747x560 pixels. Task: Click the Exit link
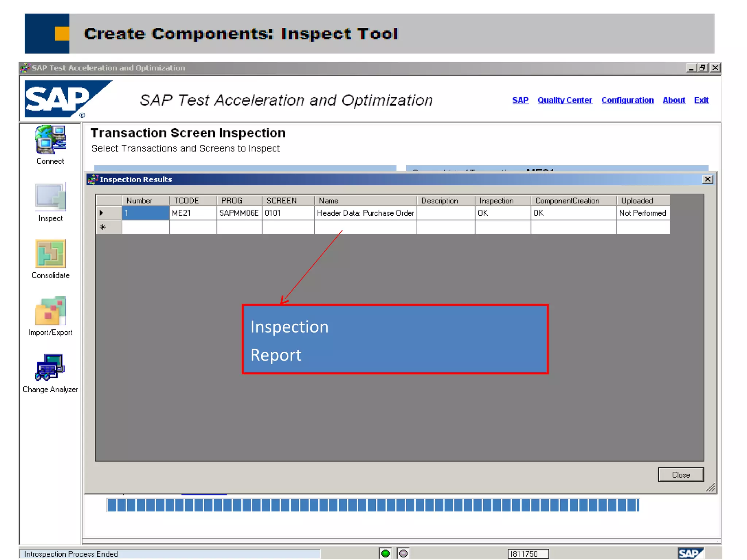(x=701, y=100)
